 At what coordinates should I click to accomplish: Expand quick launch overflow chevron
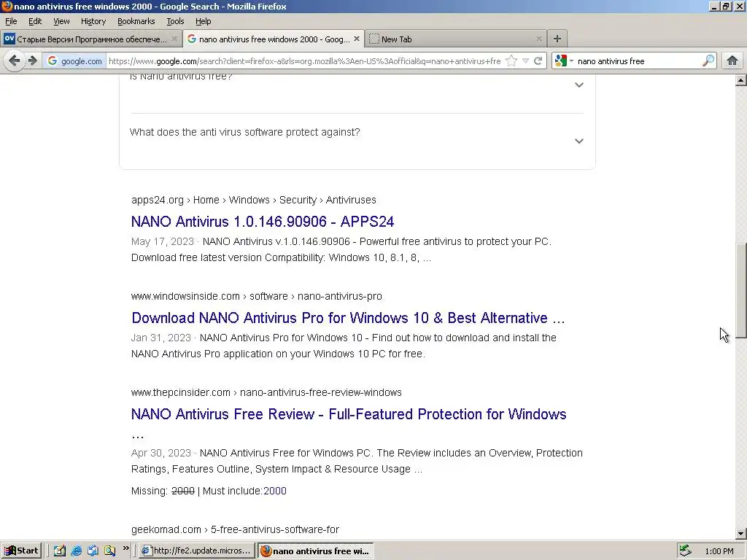(x=125, y=548)
